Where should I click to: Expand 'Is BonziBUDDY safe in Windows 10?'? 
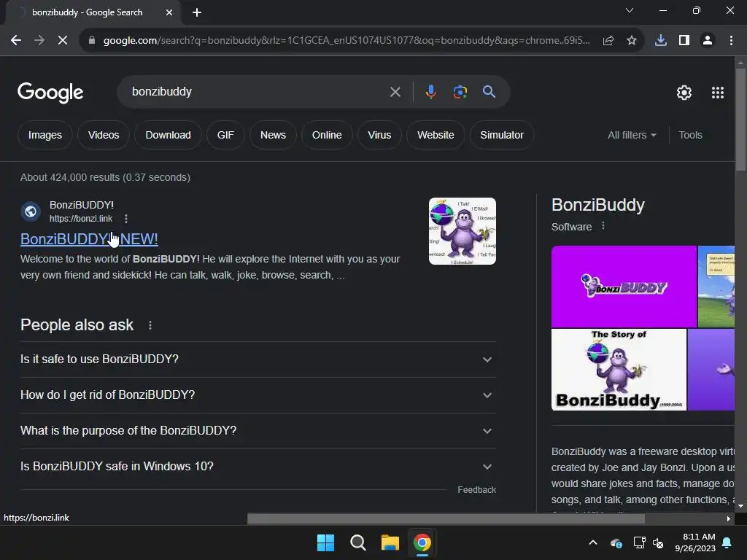tap(258, 466)
